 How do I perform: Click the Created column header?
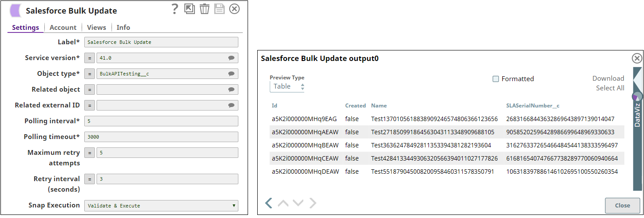[355, 106]
